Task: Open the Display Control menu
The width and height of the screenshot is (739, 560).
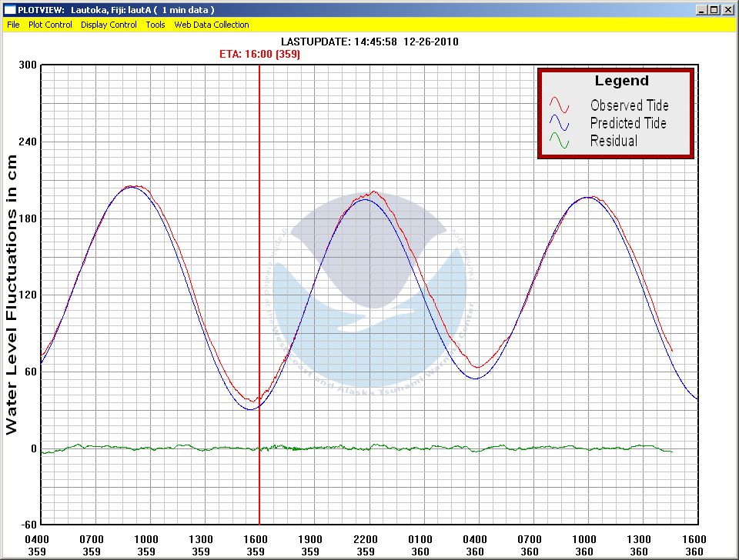Action: tap(109, 25)
